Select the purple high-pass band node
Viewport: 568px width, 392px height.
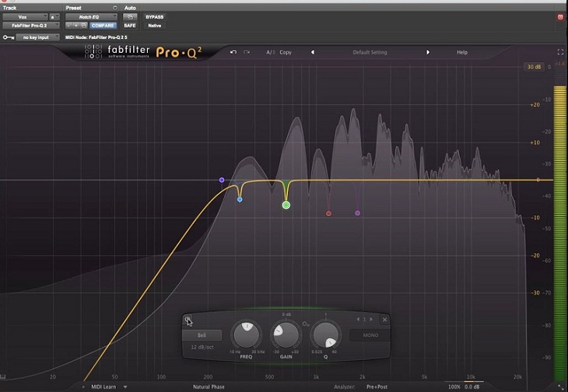(222, 180)
